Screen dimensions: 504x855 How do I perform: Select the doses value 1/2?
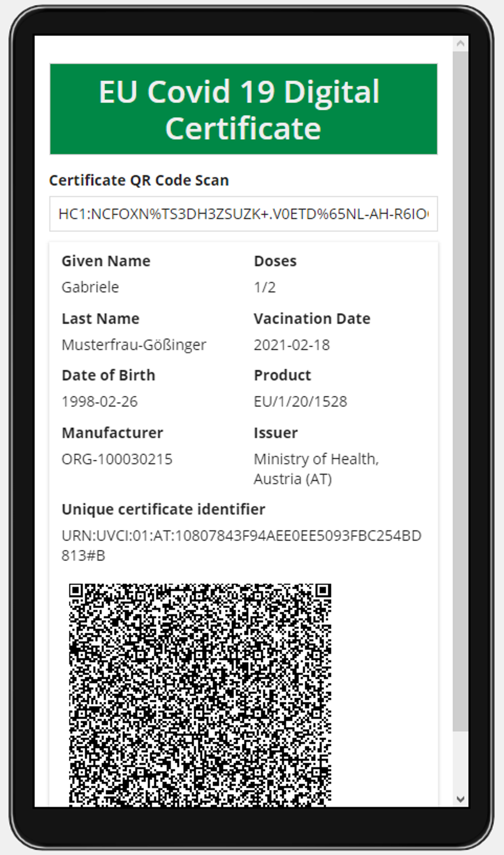265,287
